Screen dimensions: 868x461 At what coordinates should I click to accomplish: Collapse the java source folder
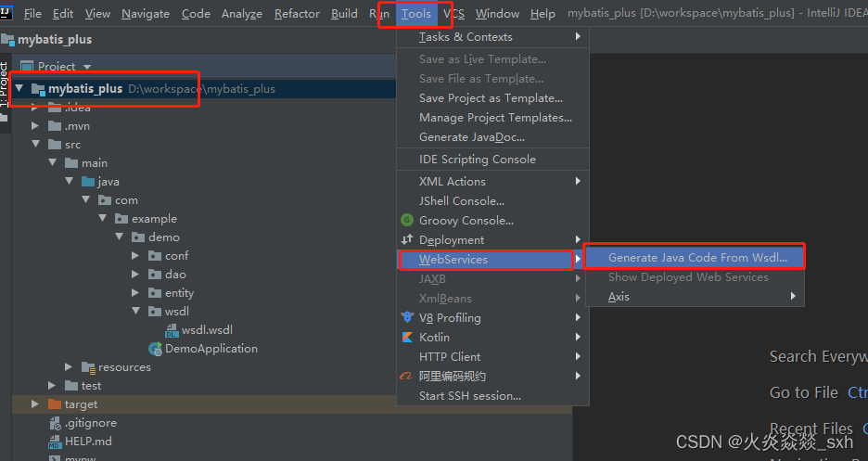(70, 182)
